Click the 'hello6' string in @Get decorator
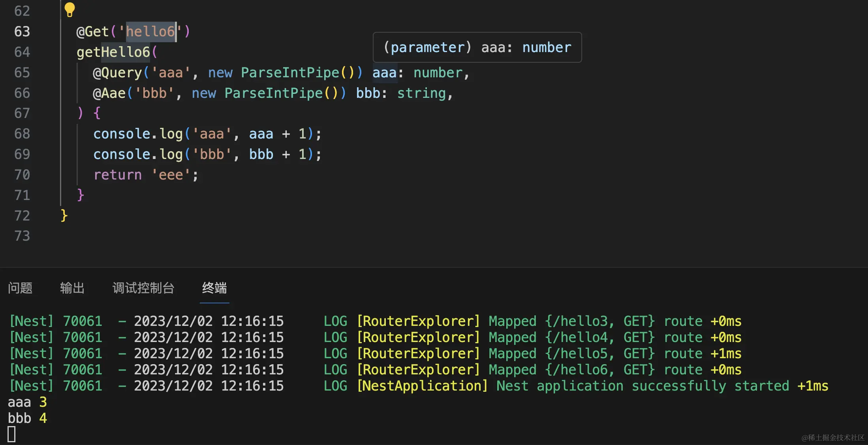Viewport: 868px width, 445px height. 150,32
